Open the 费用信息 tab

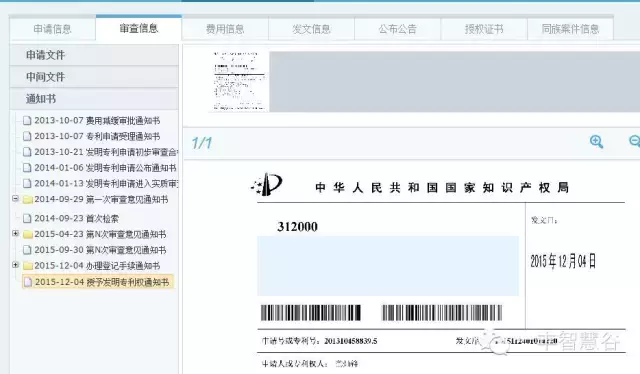tap(225, 29)
